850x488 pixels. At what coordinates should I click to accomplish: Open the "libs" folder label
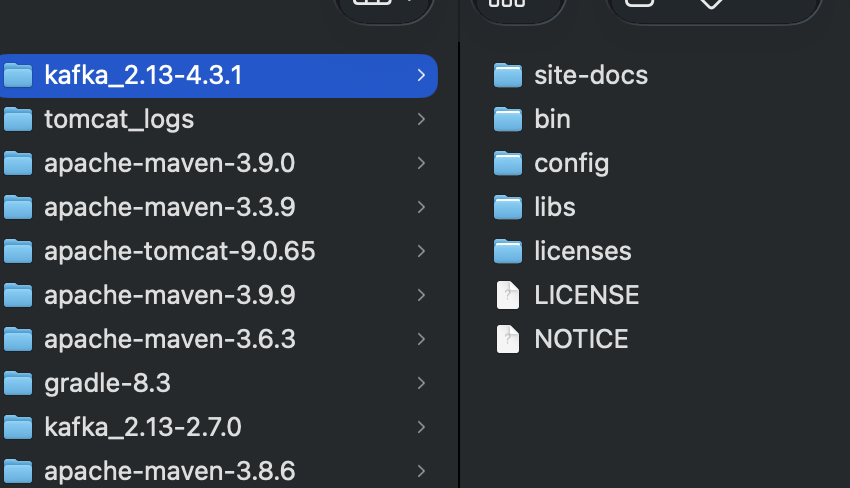coord(555,207)
